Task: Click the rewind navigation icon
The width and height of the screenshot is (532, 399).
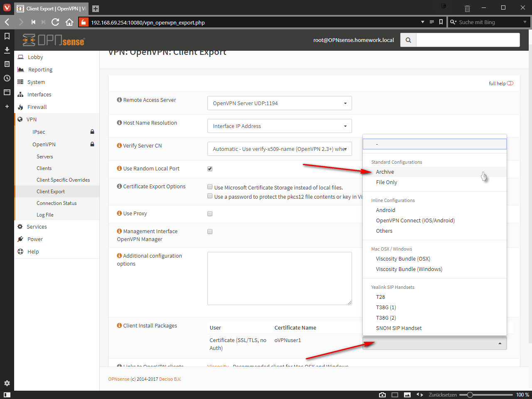Action: click(33, 22)
